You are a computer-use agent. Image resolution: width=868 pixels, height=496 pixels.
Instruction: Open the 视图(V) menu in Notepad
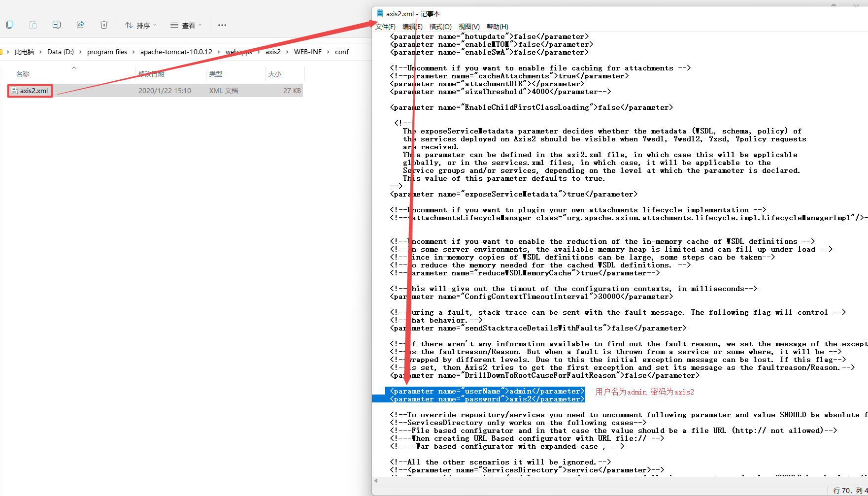pyautogui.click(x=469, y=27)
